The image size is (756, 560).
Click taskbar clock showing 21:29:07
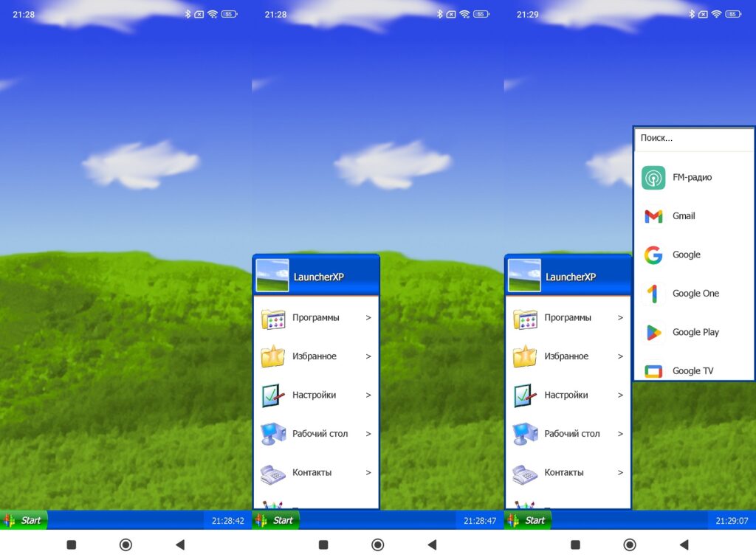click(732, 520)
